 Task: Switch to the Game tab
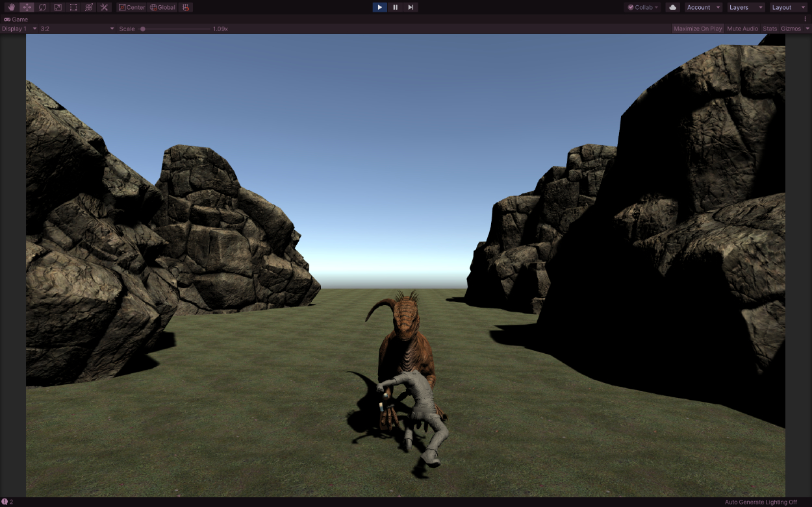tap(16, 19)
